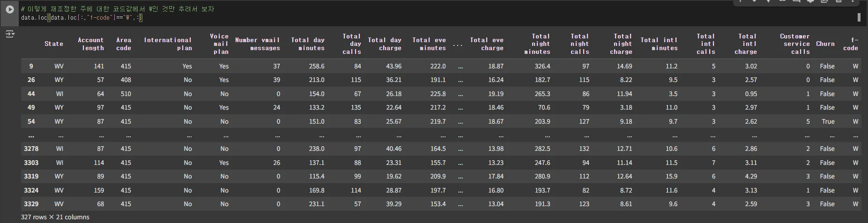
Task: Click the 327 rows × 21 columns summary
Action: pos(55,217)
